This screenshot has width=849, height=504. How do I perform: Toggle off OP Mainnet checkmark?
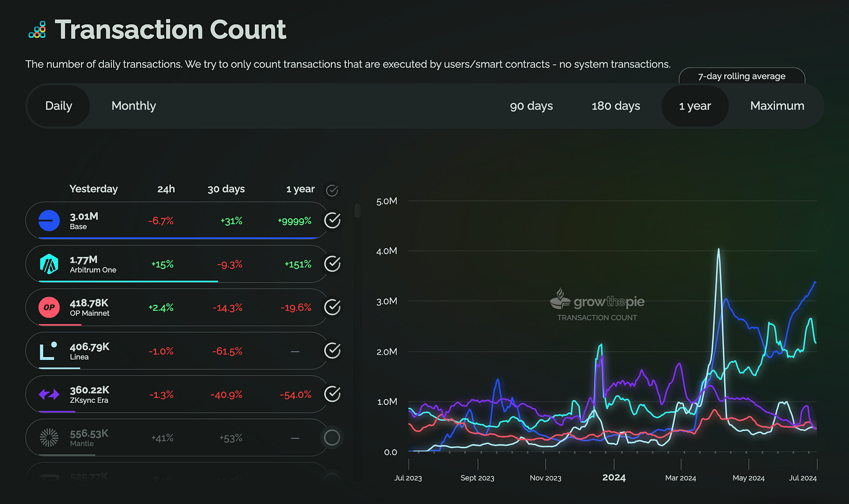[332, 306]
